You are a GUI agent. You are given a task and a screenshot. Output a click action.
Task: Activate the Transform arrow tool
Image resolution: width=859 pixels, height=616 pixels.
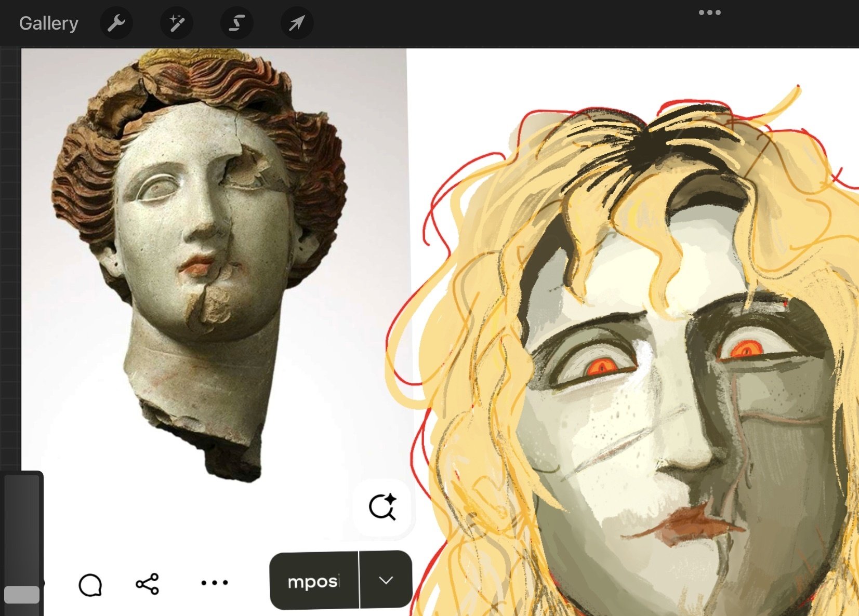297,23
